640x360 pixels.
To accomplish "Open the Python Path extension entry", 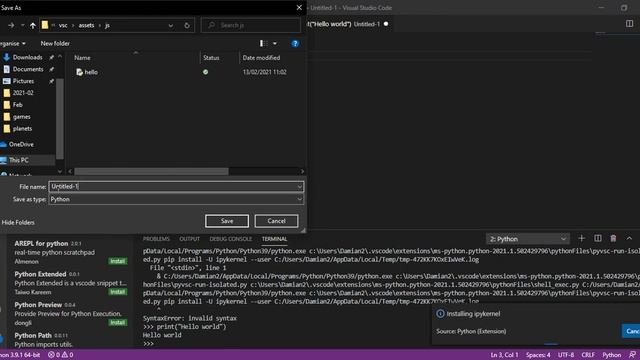I will pos(69,340).
